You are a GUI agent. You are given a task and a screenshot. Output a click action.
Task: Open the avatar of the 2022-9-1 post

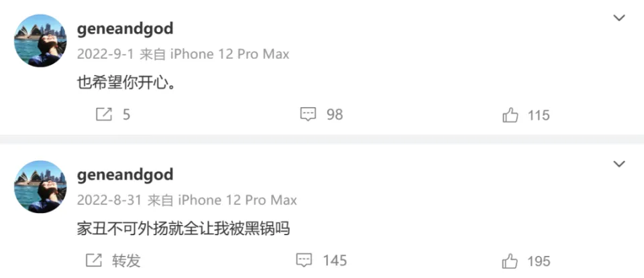tap(40, 41)
